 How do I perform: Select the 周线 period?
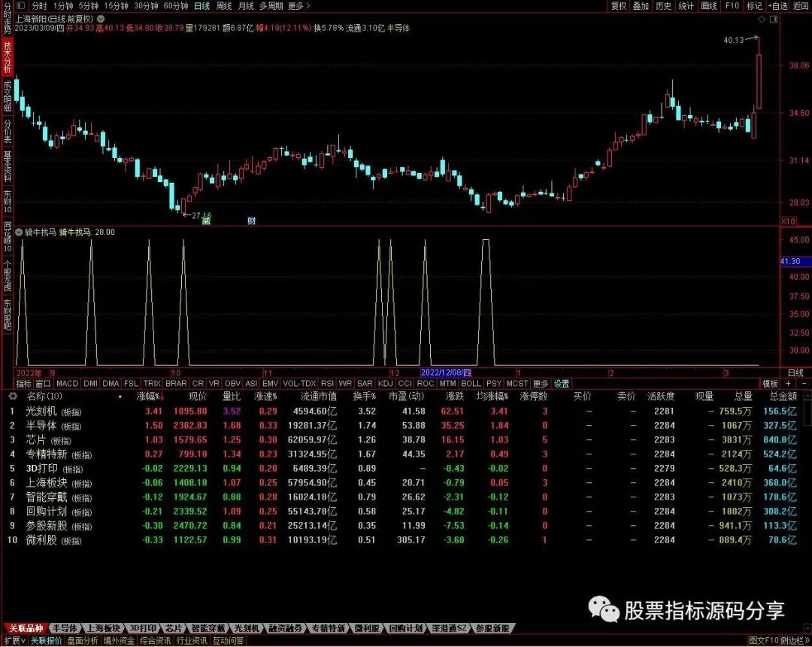click(x=224, y=6)
